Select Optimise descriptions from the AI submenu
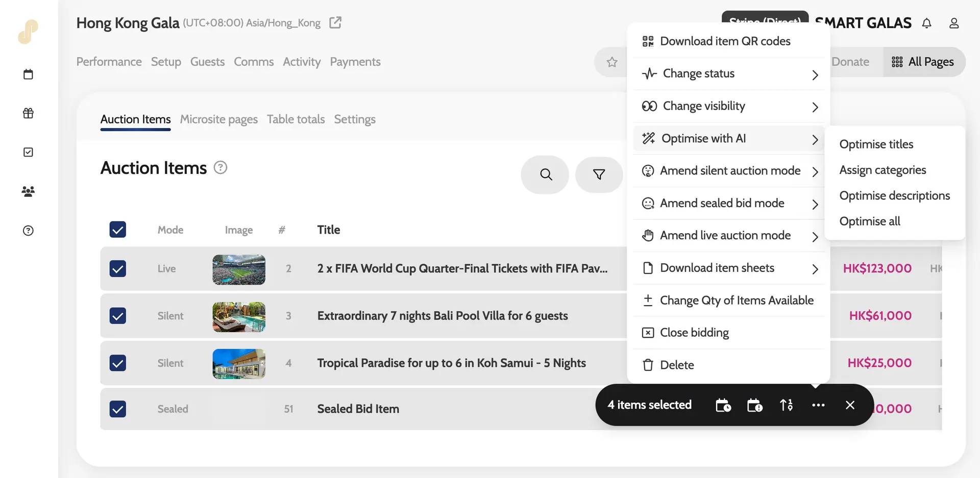Screen dimensions: 980x478 (x=894, y=196)
